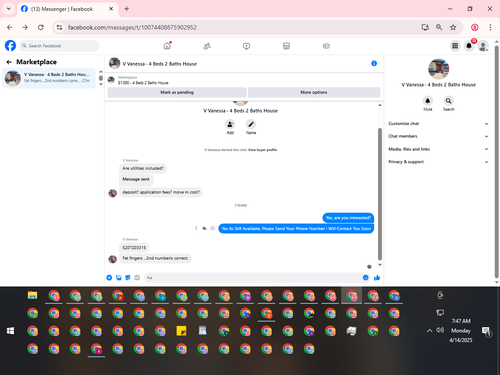
Task: Open View buyer profile link
Action: [262, 150]
